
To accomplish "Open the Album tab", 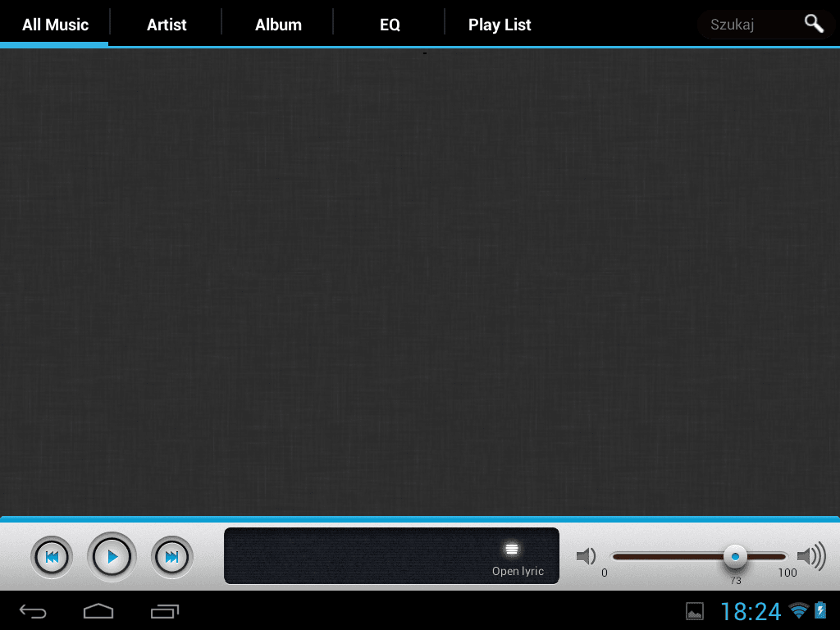I will tap(278, 24).
